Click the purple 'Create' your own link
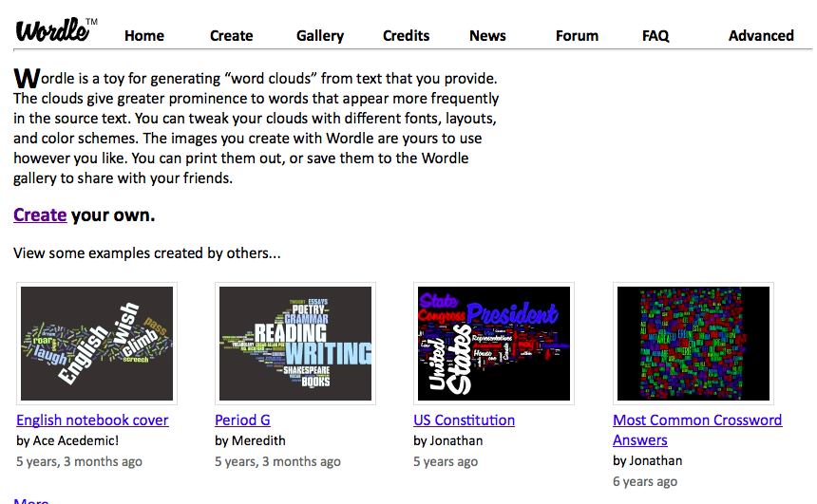The image size is (817, 504). [40, 215]
